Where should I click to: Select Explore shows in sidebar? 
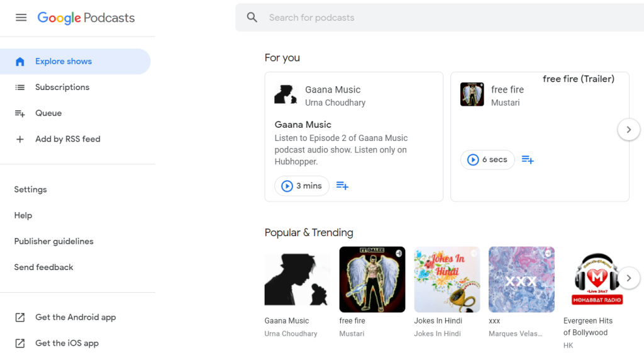point(75,61)
